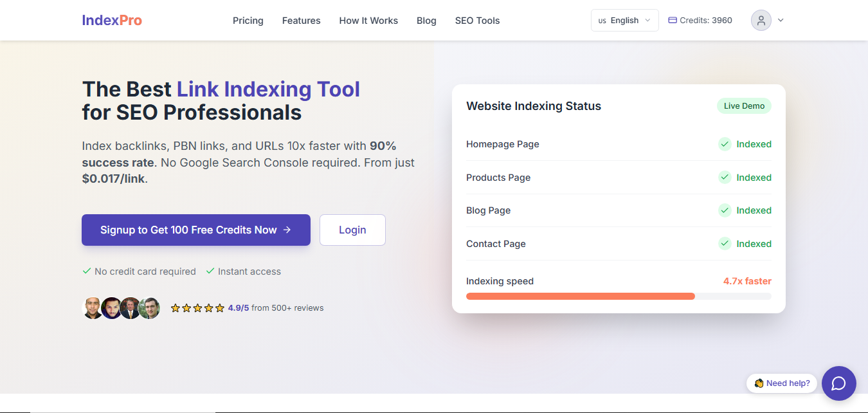Click Signup to Get 100 Free Credits Now

click(x=195, y=230)
